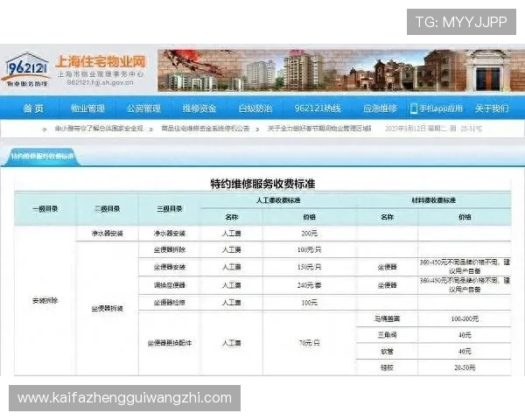
Task: Go to the 应急维修 section
Action: click(x=380, y=108)
